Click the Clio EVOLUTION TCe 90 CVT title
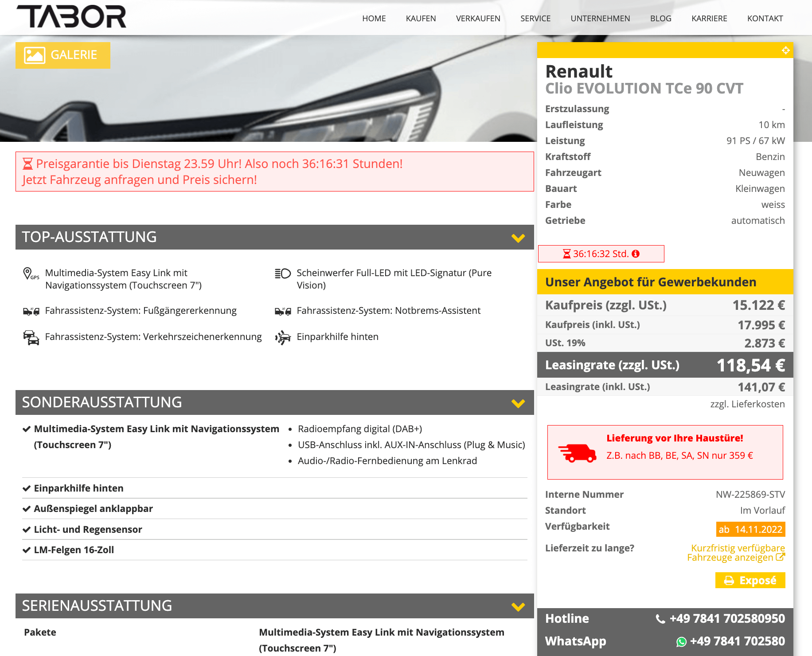 click(644, 89)
